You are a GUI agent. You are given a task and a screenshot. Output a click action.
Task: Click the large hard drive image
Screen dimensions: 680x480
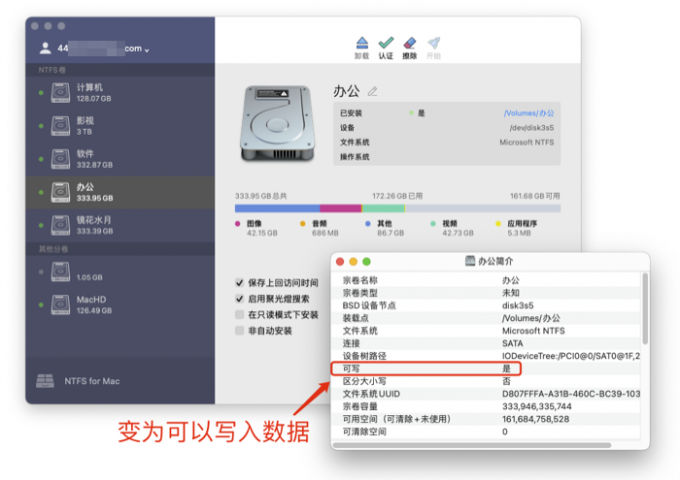tap(278, 124)
